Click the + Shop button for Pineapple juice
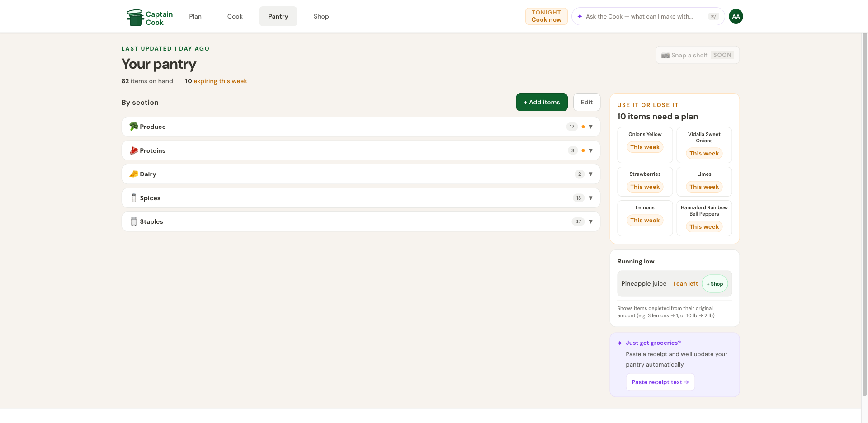 (x=715, y=284)
